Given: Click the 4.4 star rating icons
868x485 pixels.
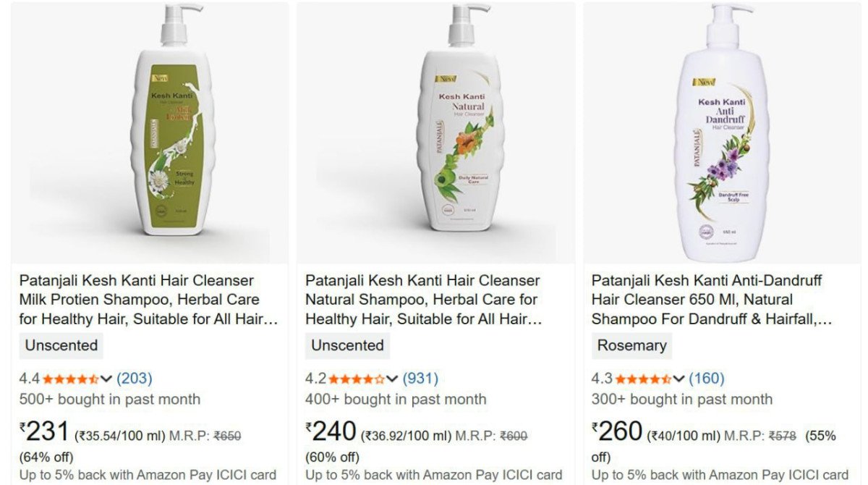Looking at the screenshot, I should click(x=70, y=379).
